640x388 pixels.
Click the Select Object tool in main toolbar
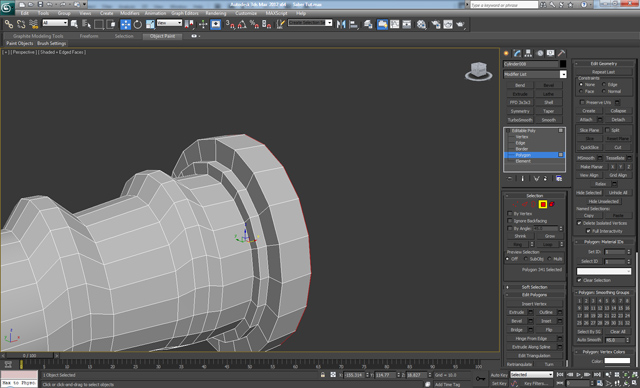coord(74,24)
